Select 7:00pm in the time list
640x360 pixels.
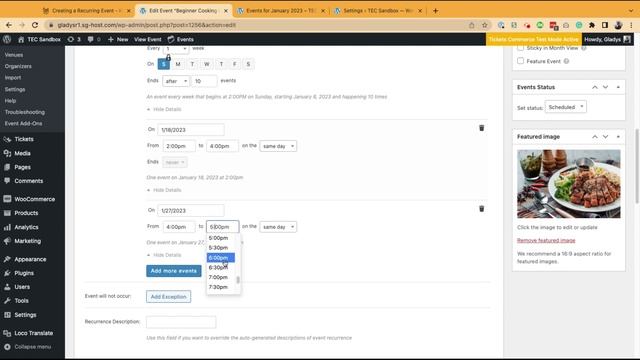pos(218,277)
